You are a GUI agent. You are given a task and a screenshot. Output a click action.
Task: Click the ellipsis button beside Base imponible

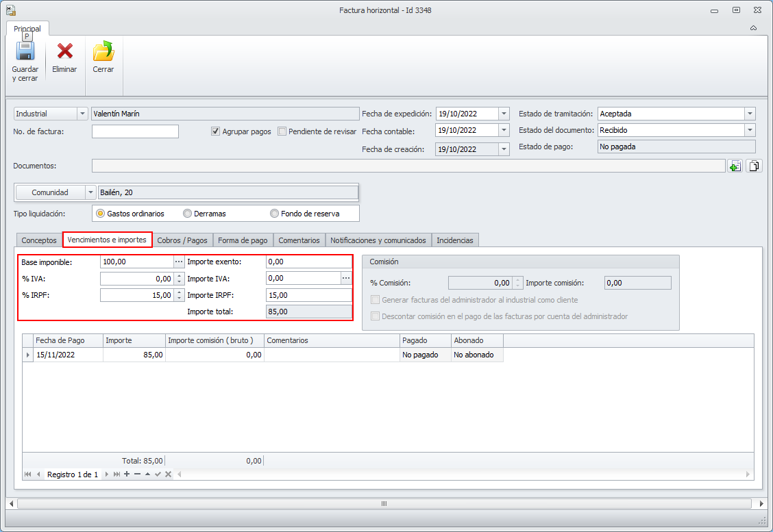[x=179, y=262]
